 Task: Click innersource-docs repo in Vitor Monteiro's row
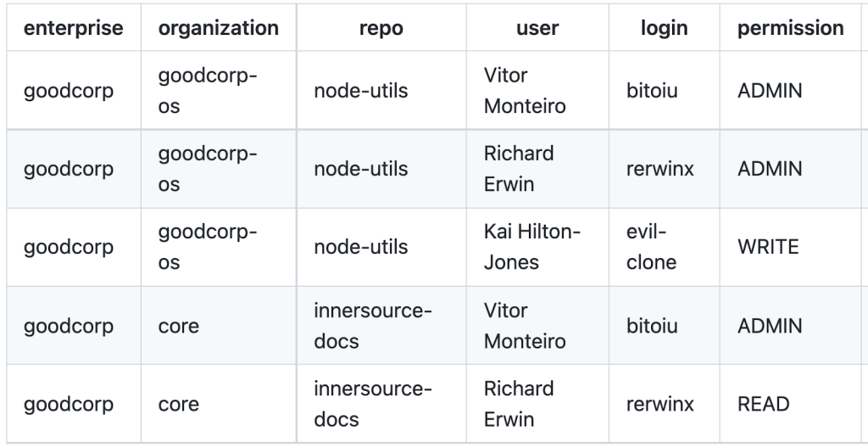coord(373,326)
